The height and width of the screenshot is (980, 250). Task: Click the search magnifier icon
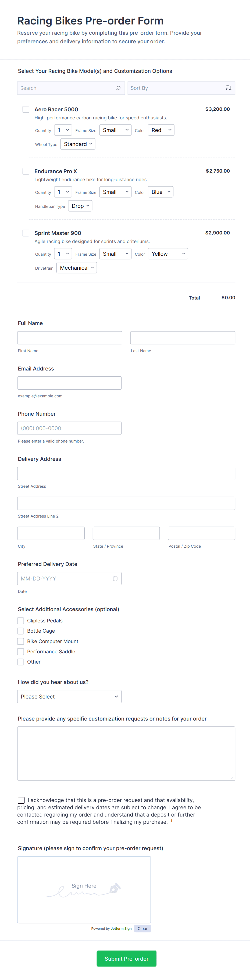coord(118,88)
